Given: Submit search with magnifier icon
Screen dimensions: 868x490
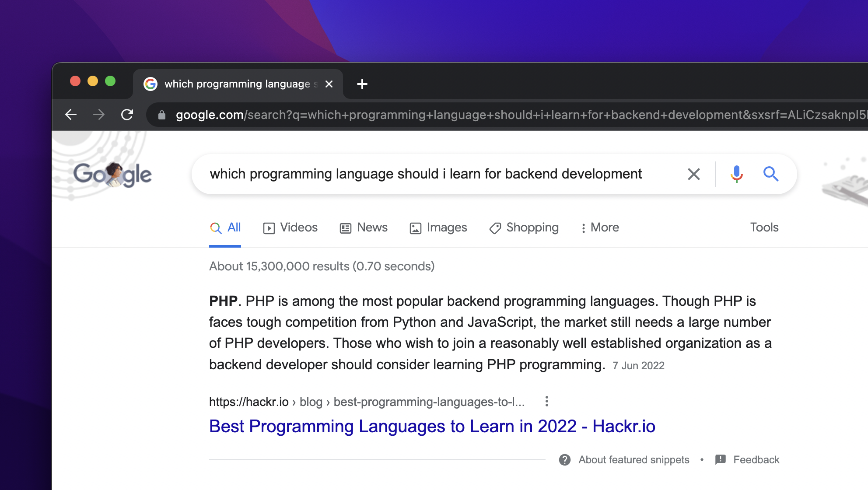Looking at the screenshot, I should 771,174.
